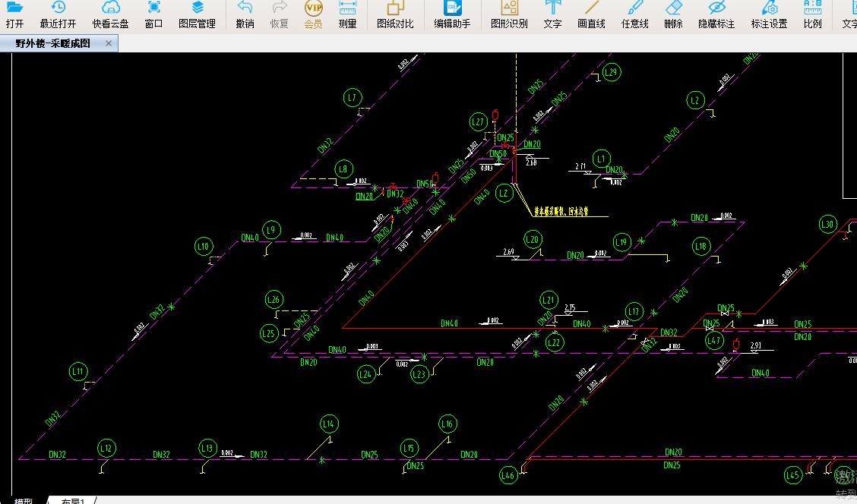The width and height of the screenshot is (857, 504).
Task: Click the L45 circle marker
Action: (793, 475)
